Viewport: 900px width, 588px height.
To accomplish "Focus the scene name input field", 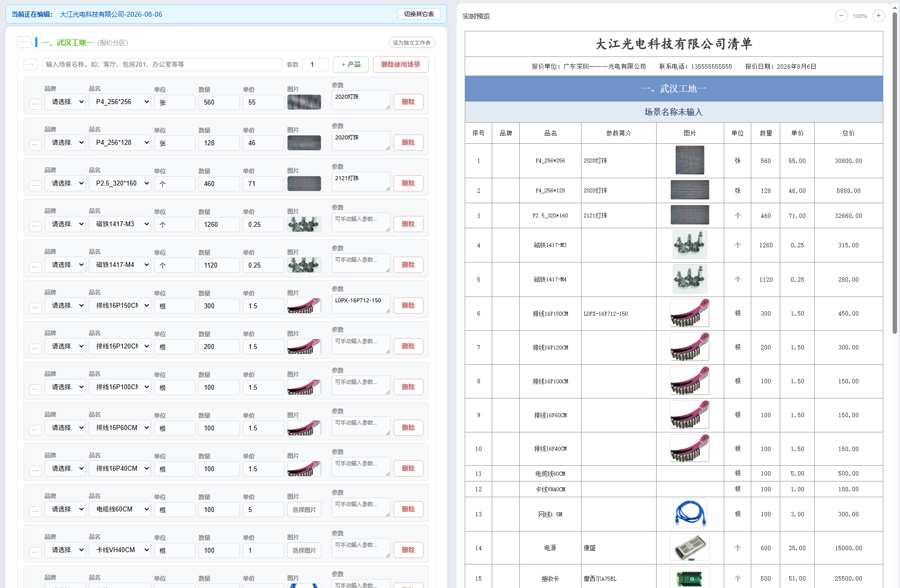I will click(x=162, y=64).
